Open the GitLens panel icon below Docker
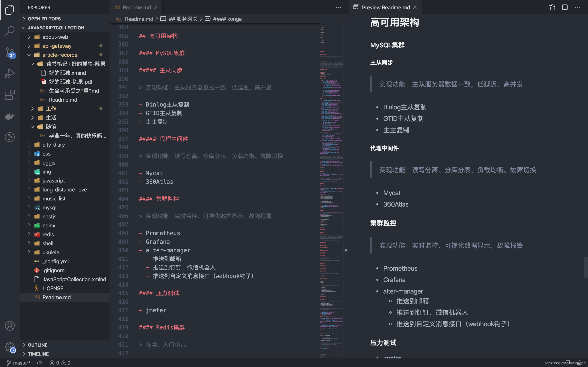Image resolution: width=588 pixels, height=367 pixels. pos(10,137)
